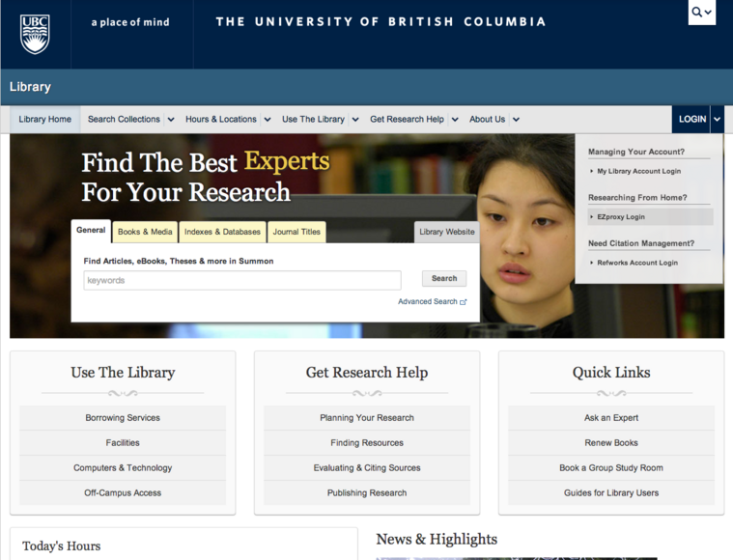Open Search Collections nav item

pyautogui.click(x=124, y=119)
